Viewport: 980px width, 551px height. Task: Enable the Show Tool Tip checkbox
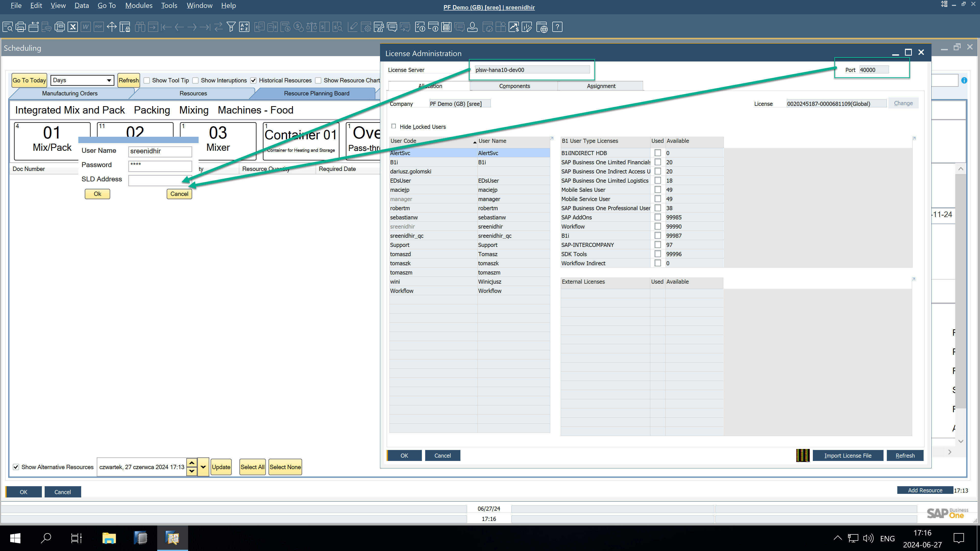tap(147, 80)
